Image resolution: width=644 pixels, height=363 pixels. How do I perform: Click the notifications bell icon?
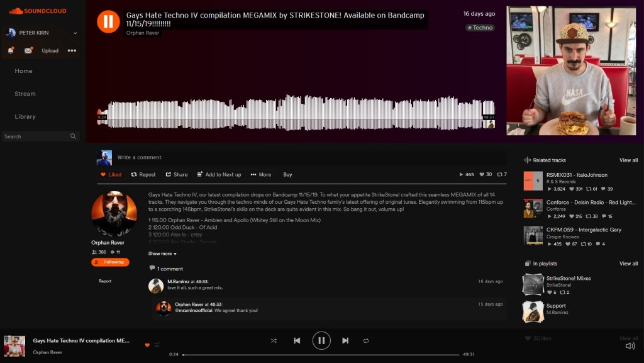point(11,50)
